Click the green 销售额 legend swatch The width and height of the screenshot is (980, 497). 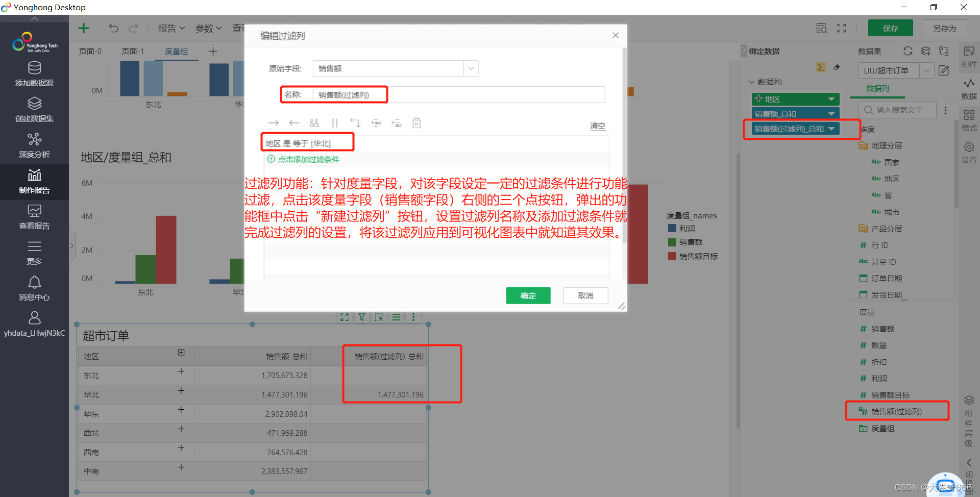pos(672,242)
